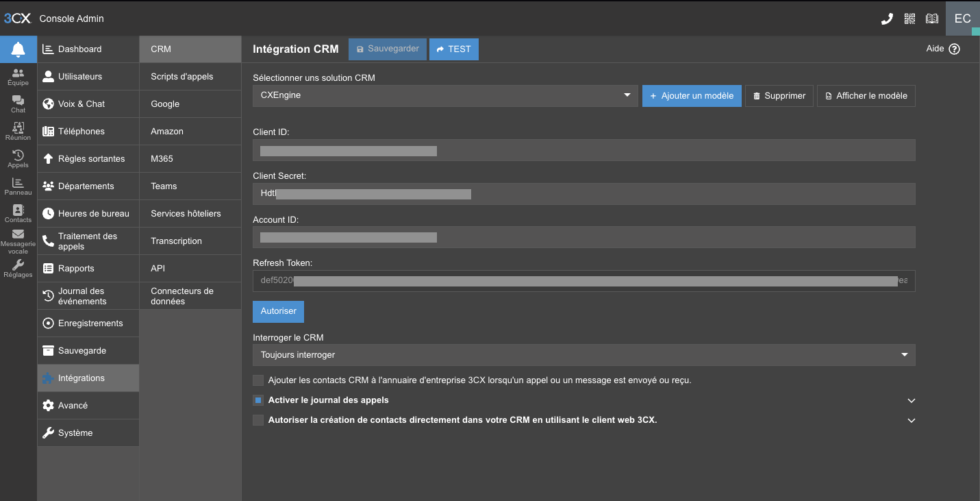Disable Activer le journal des appels
The width and height of the screenshot is (980, 501).
(x=258, y=400)
